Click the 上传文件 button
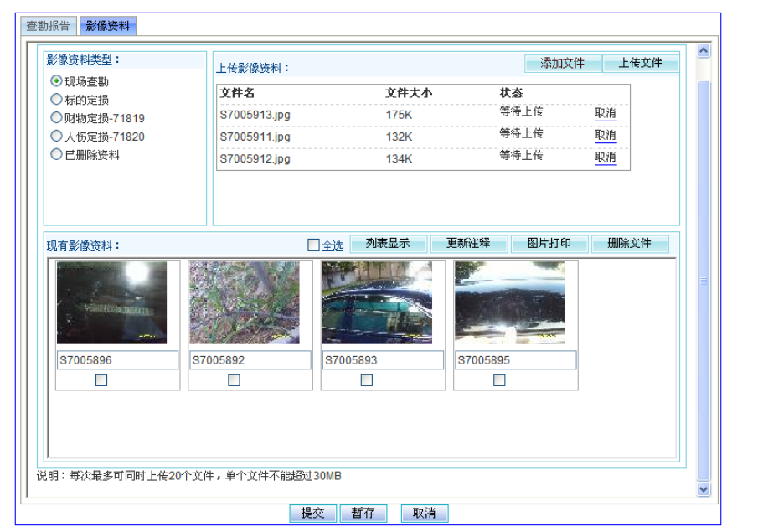 click(x=641, y=64)
